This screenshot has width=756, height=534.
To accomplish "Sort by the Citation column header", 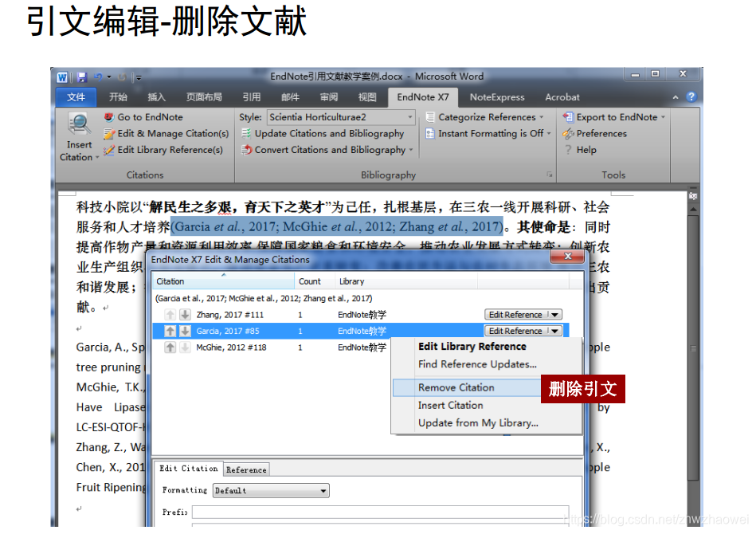I will (223, 281).
